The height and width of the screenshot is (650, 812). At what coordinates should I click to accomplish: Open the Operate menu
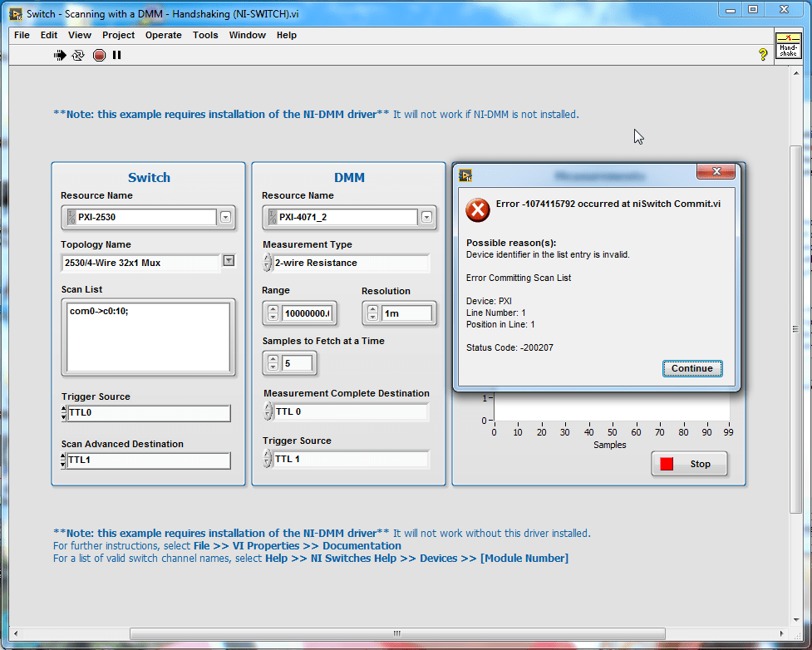[164, 35]
